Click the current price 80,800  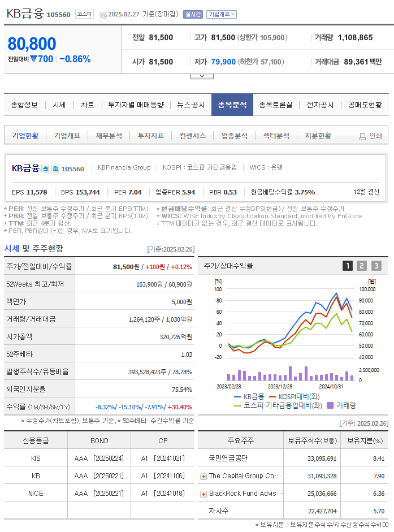pos(32,44)
